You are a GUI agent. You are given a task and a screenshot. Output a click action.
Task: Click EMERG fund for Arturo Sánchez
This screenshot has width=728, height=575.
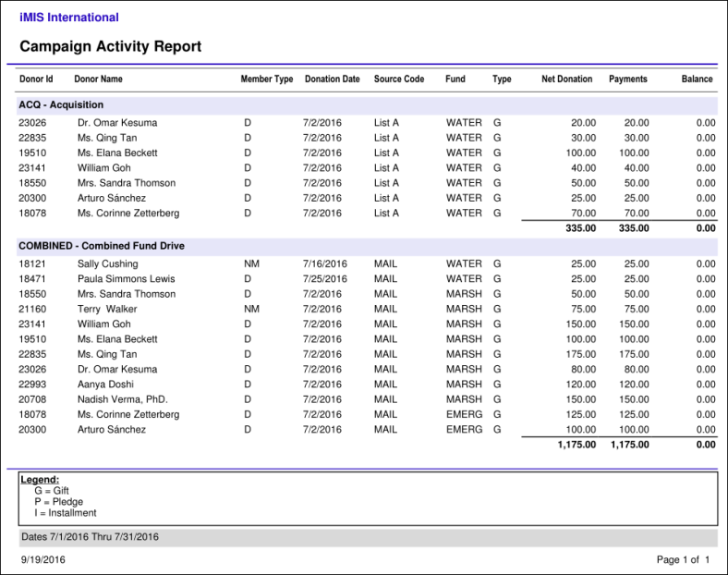465,430
